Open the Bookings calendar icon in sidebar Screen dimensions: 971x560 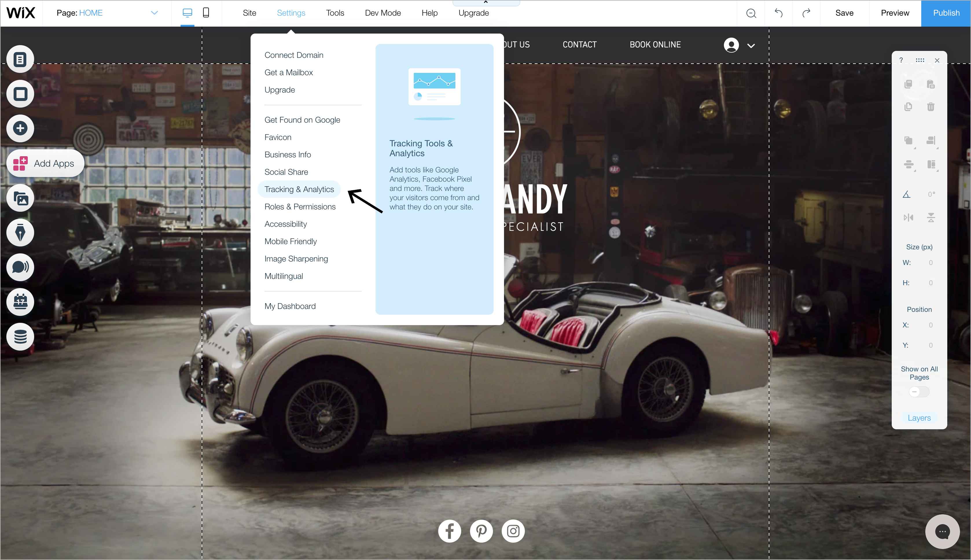(20, 302)
